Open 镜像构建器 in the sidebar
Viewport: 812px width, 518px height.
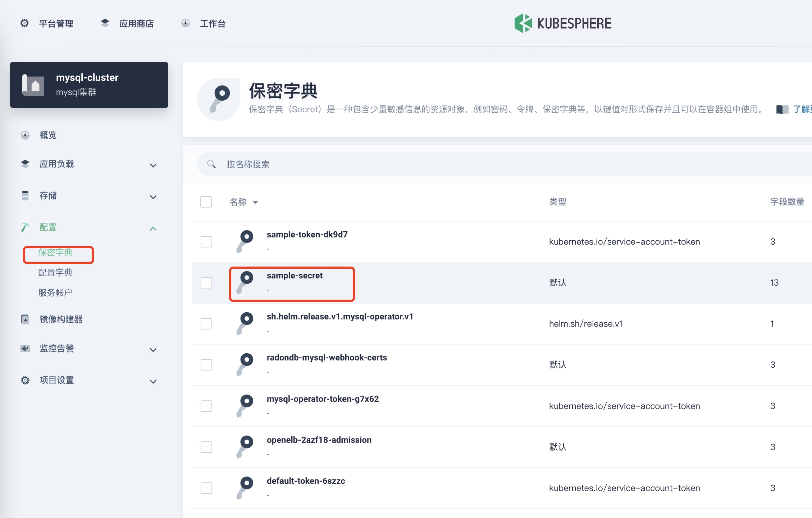(x=61, y=319)
